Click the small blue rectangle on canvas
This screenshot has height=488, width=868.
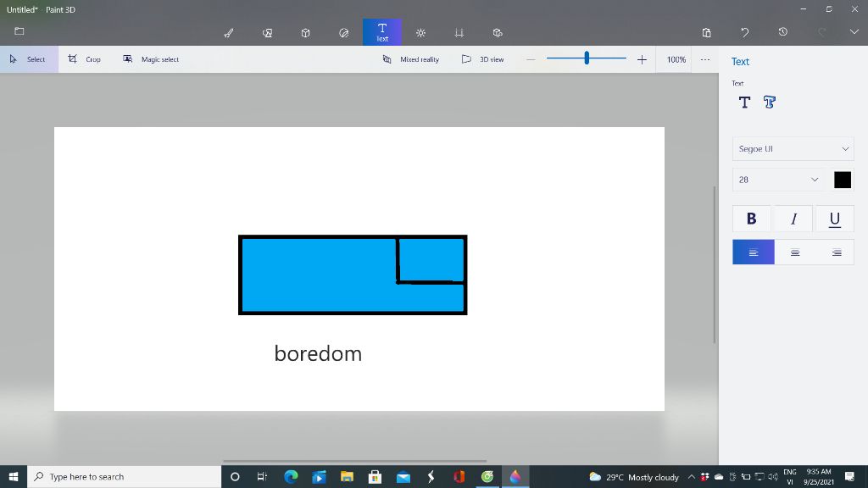431,259
